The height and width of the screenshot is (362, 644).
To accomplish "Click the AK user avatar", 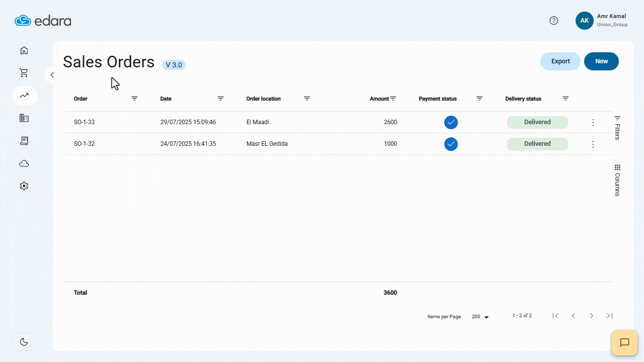I will 585,21.
